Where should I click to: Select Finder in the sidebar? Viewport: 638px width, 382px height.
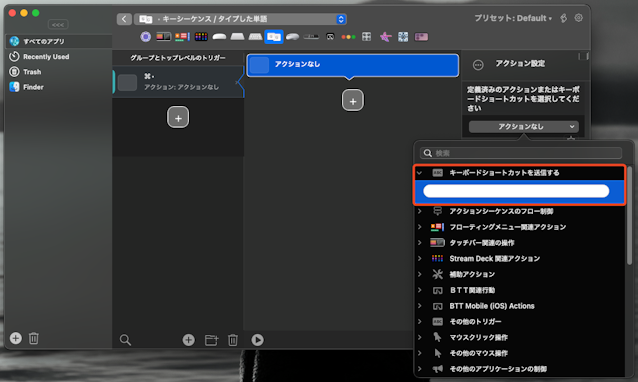(x=59, y=87)
